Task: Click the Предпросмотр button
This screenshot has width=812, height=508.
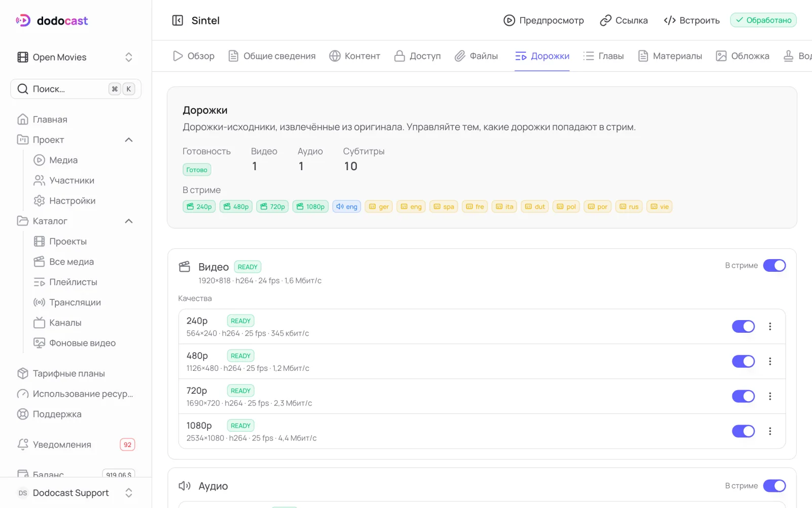Action: (x=544, y=20)
